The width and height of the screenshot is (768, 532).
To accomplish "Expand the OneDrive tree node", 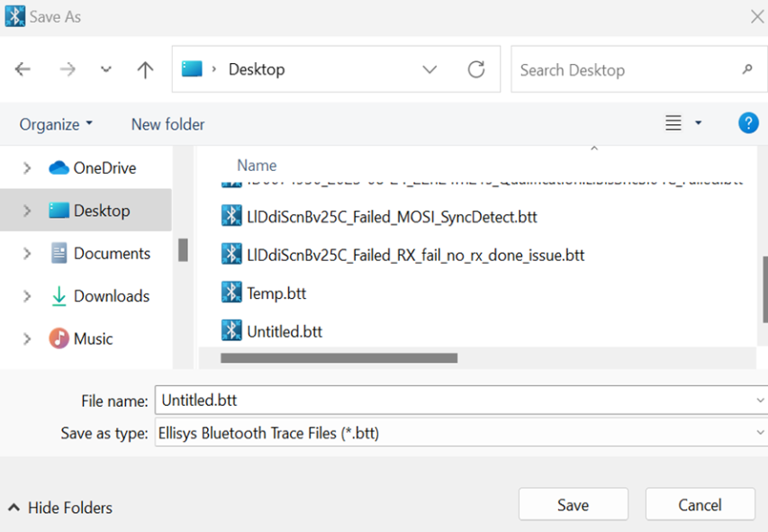I will 27,168.
